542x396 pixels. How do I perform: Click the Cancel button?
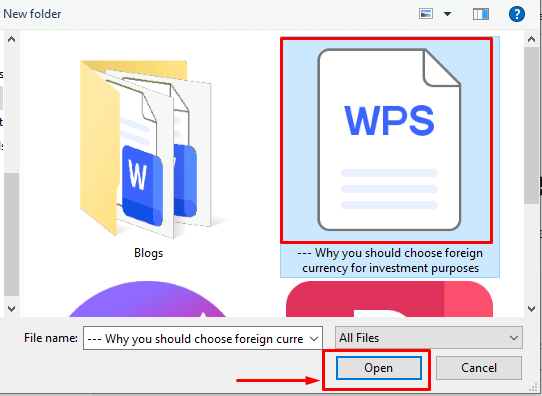click(x=479, y=368)
